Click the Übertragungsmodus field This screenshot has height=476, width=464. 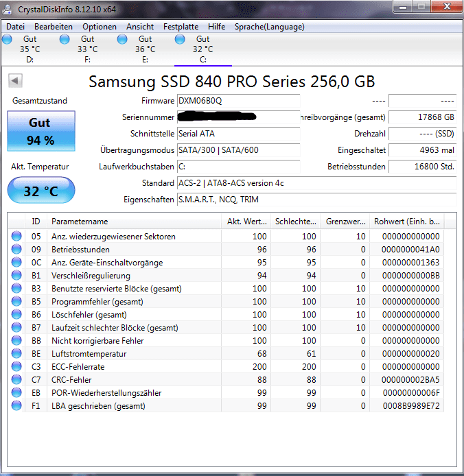tap(239, 150)
